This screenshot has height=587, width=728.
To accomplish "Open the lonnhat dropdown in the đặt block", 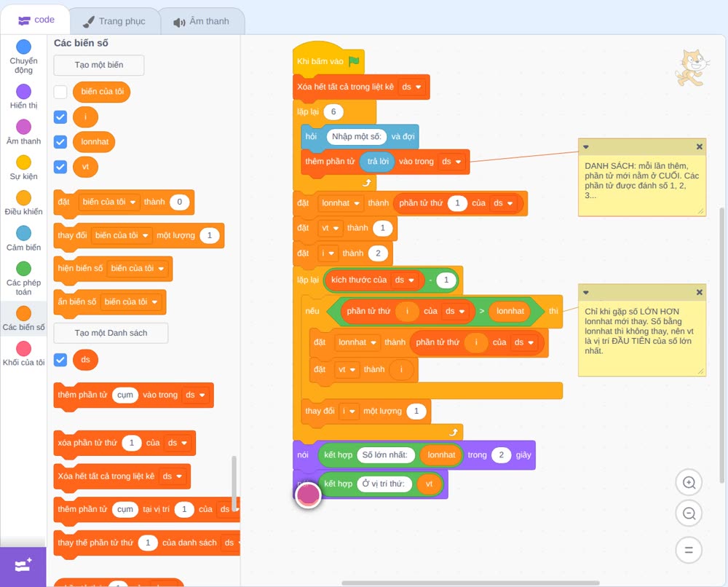I will coord(341,203).
